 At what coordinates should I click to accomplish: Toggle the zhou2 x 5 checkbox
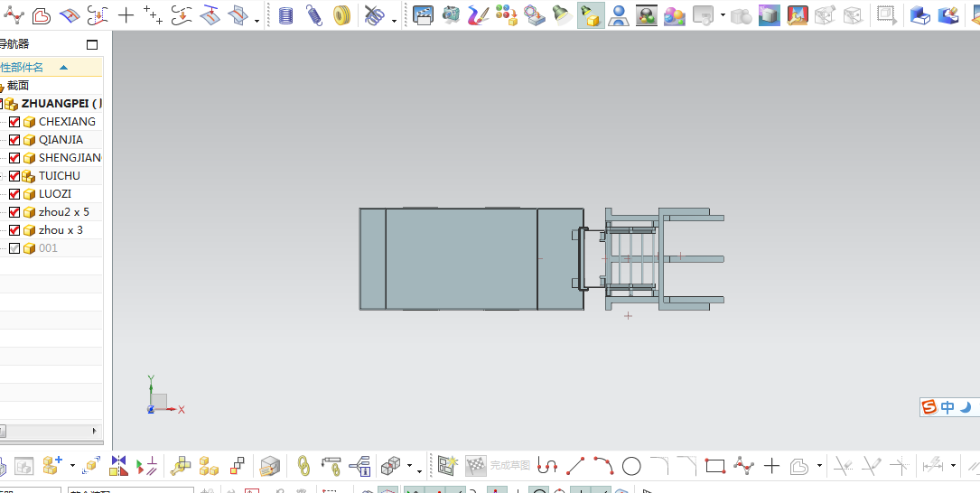coord(14,212)
